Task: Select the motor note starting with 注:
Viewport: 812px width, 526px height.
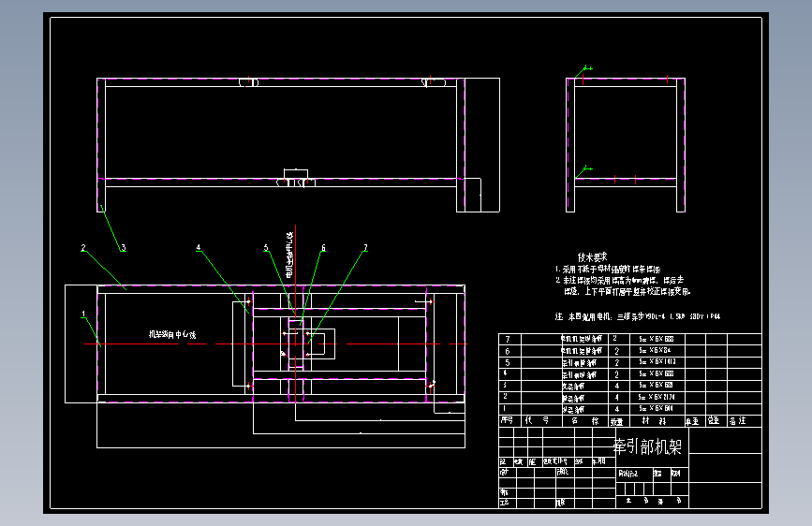Action: click(x=638, y=316)
